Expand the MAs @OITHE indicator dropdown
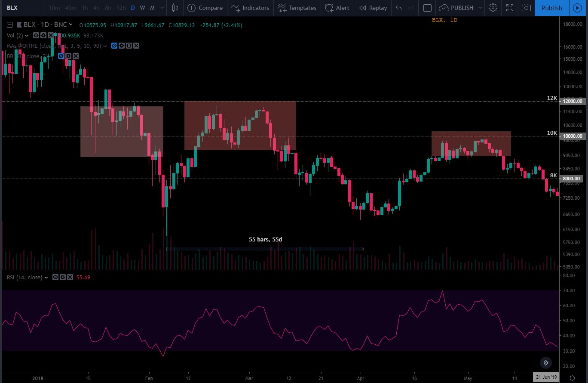Image resolution: width=588 pixels, height=383 pixels. [x=105, y=46]
